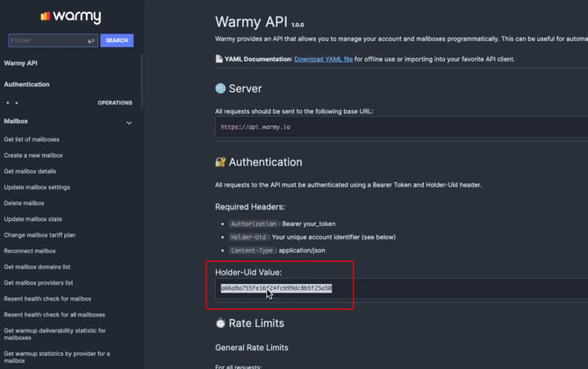Open the Warmy API sidebar item
Viewport: 588px width, 369px height.
click(21, 63)
